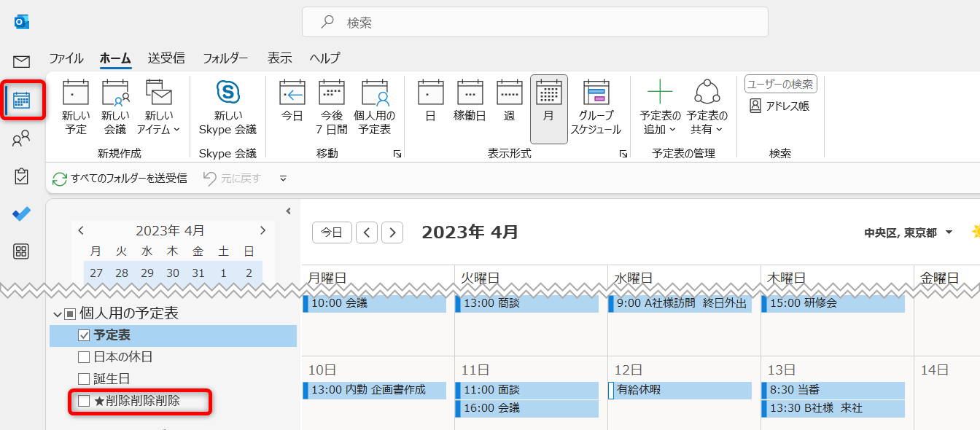Open the Mail view in sidebar
980x430 pixels.
coord(22,61)
